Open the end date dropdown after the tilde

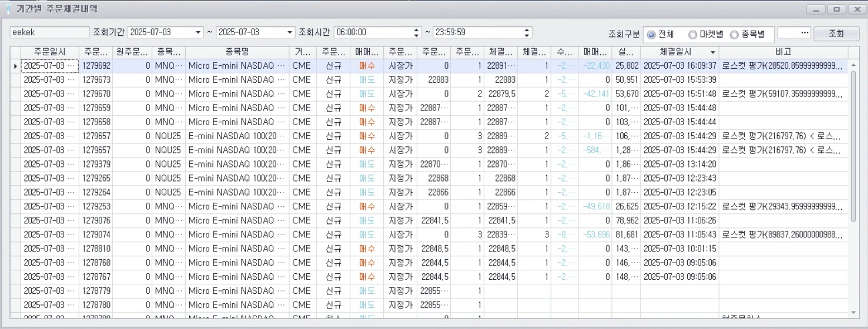pyautogui.click(x=290, y=32)
